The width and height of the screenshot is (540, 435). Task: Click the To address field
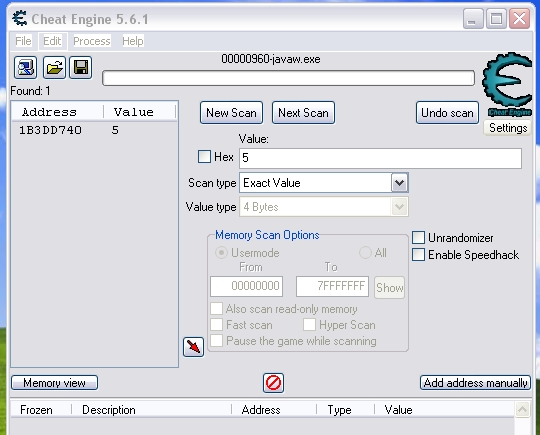[x=332, y=286]
